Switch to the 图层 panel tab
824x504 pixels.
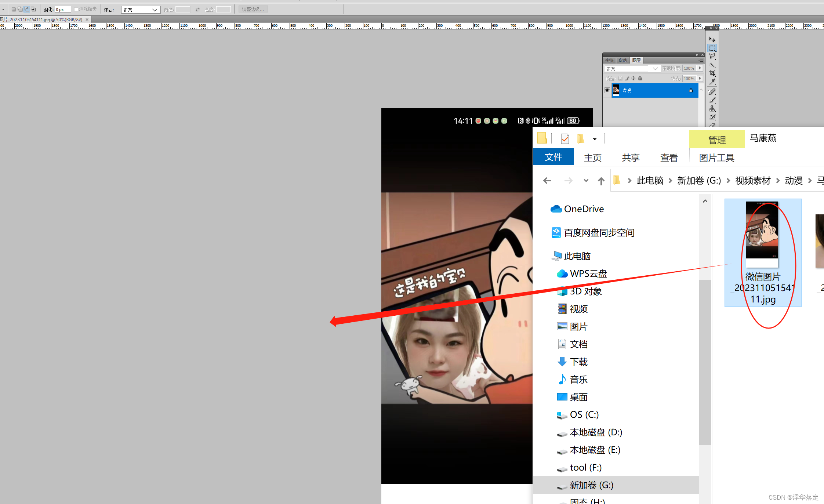coord(636,60)
